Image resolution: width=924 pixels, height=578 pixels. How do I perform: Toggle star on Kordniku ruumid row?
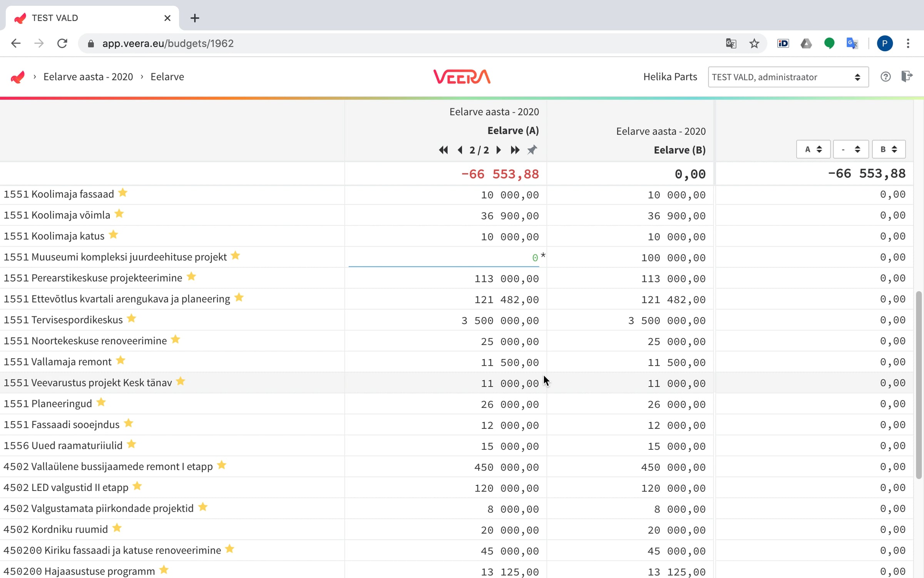click(117, 528)
